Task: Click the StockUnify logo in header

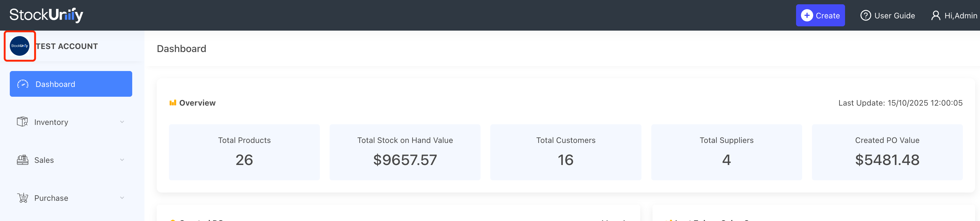Action: click(x=46, y=15)
